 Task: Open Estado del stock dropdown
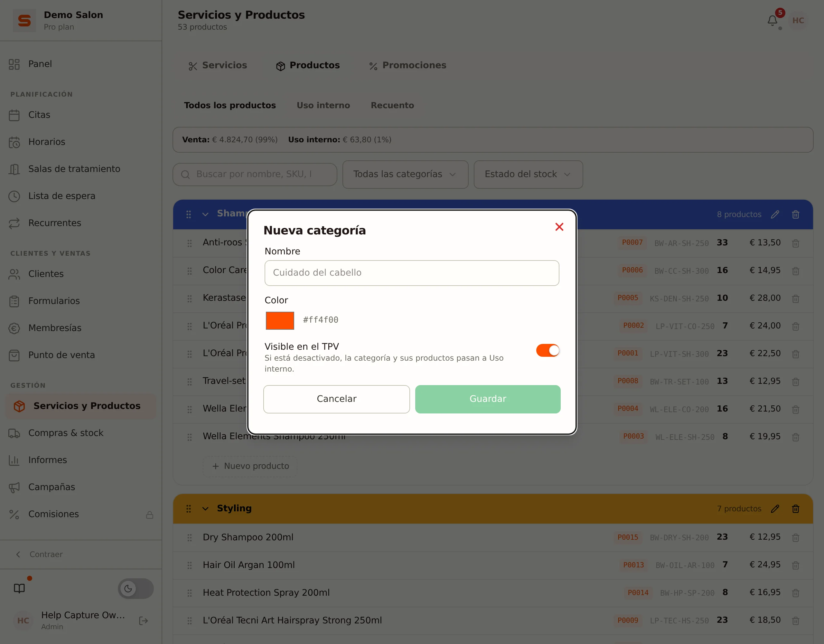(528, 174)
